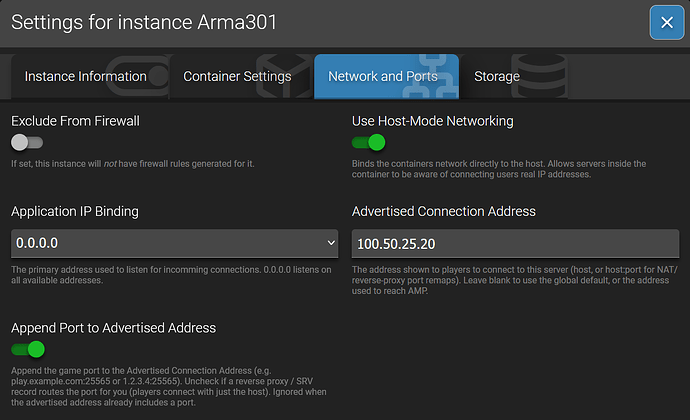This screenshot has width=690, height=420.
Task: Enable the Exclude From Firewall switch
Action: (27, 143)
